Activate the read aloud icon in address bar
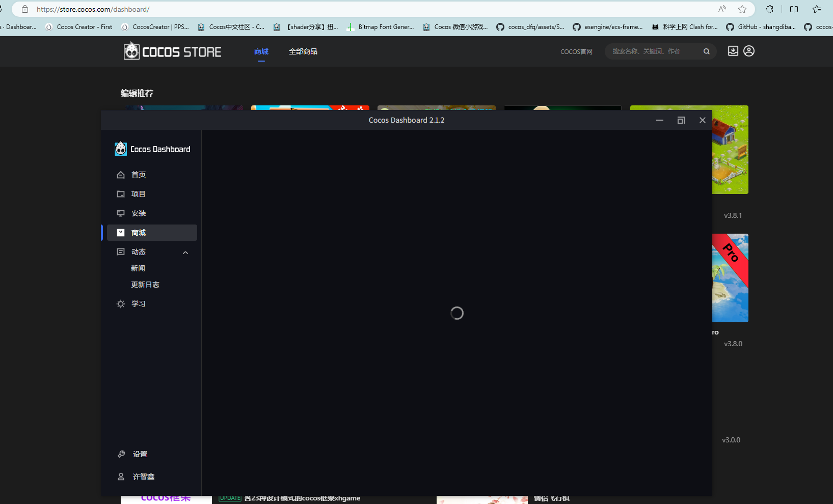The image size is (833, 504). [x=722, y=9]
